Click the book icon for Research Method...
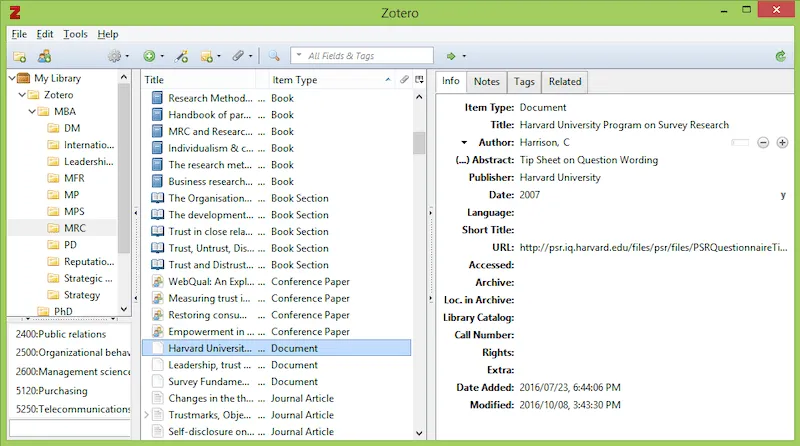 (x=158, y=98)
